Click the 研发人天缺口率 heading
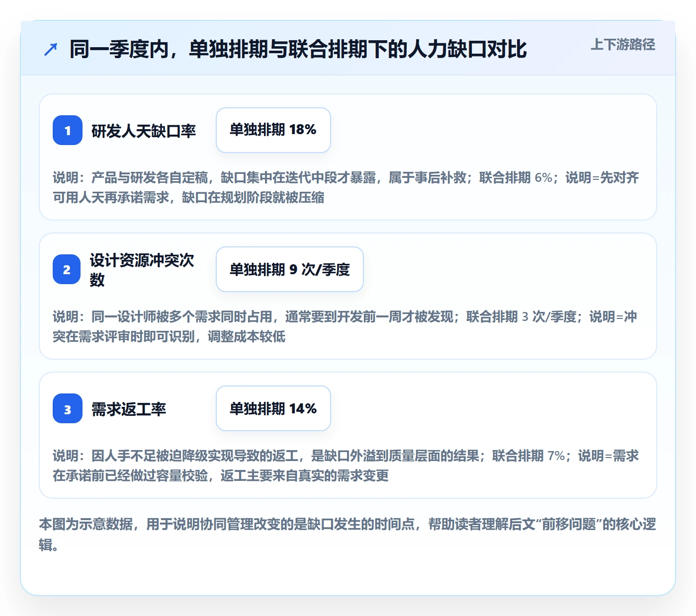This screenshot has height=616, width=696. click(144, 131)
